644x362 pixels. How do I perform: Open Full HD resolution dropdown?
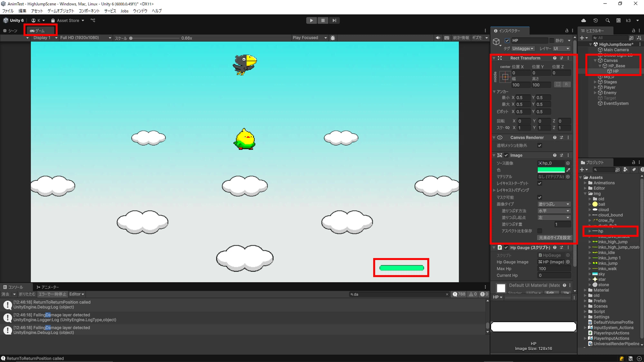pos(85,38)
